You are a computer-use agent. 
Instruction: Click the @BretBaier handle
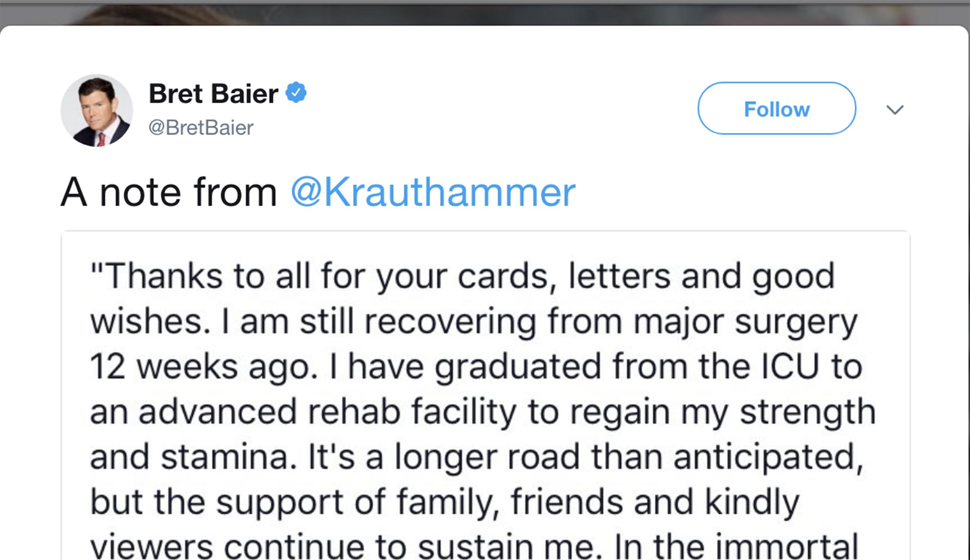tap(201, 128)
